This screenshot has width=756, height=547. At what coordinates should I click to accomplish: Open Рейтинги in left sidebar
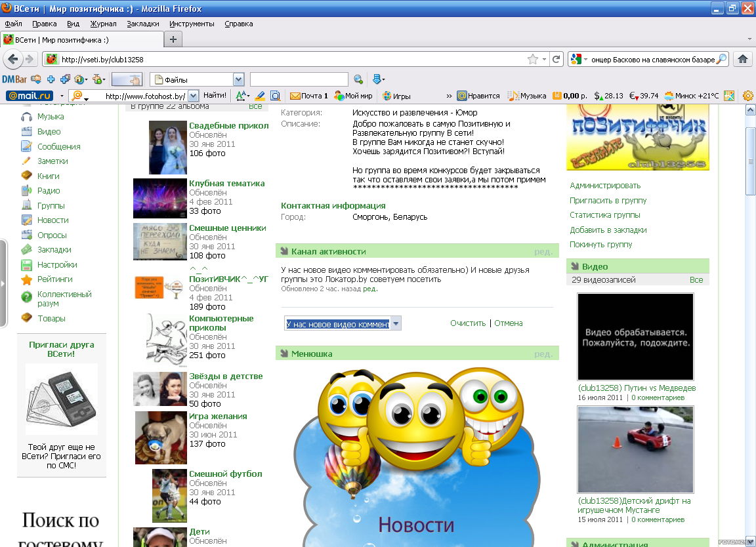point(55,279)
